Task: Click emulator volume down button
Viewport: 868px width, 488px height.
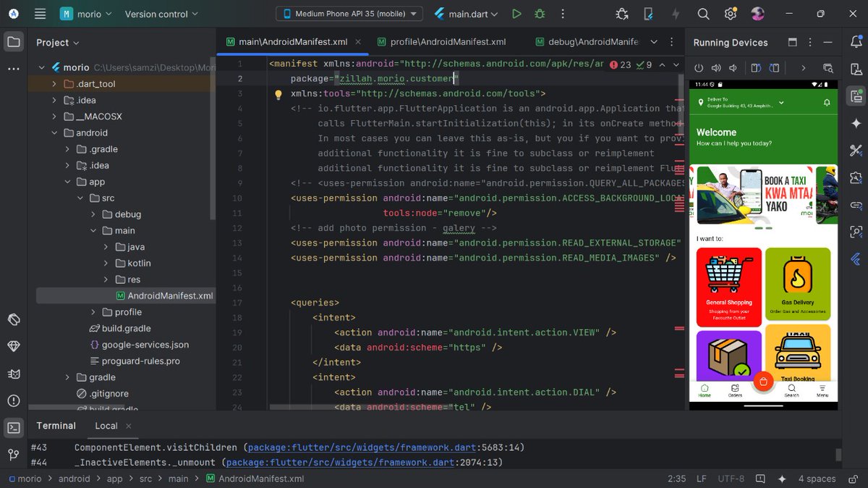Action: (x=733, y=68)
